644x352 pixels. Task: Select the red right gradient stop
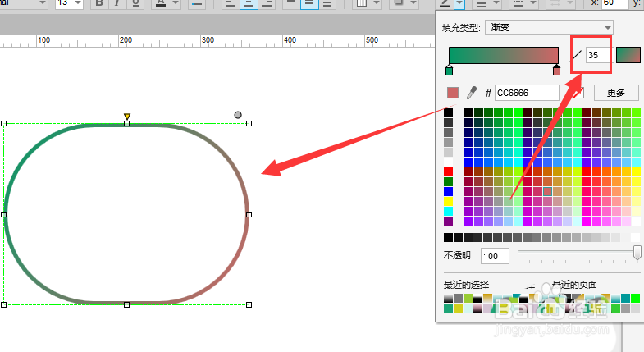pyautogui.click(x=556, y=71)
